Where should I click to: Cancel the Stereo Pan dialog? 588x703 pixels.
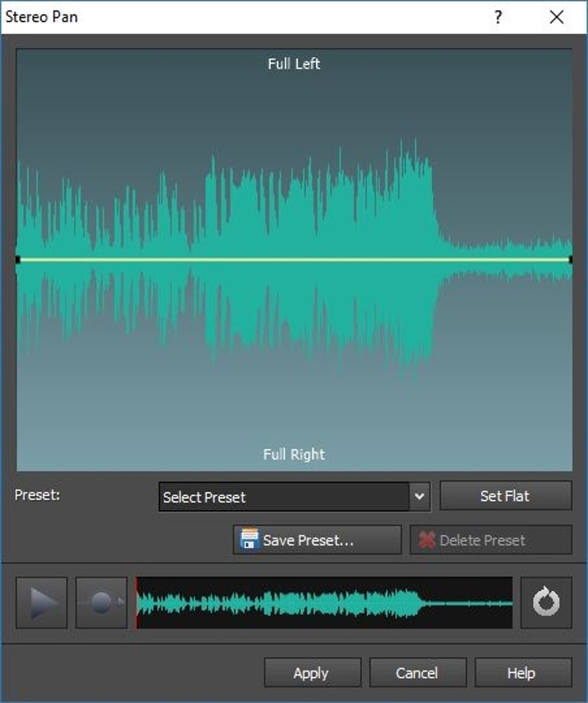point(417,672)
